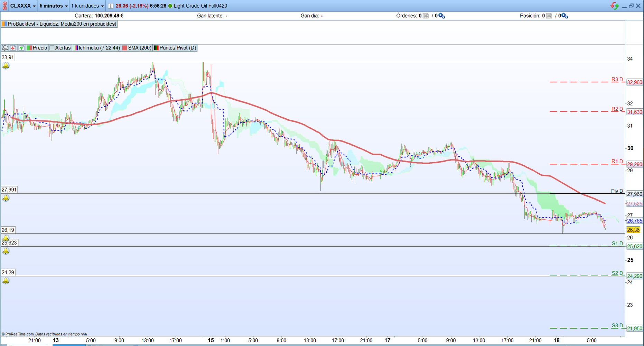Click the 27,525 SMA price axis tag
This screenshot has height=346, width=644.
(635, 204)
